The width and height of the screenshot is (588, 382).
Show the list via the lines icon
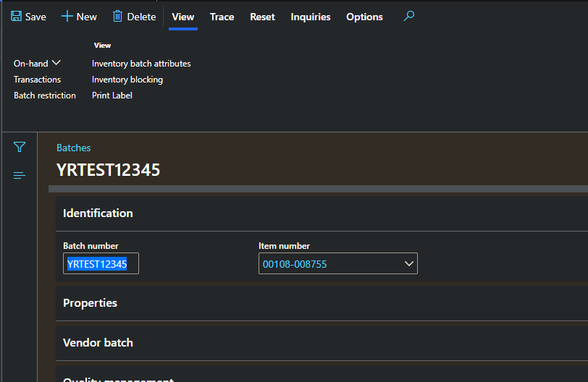click(x=20, y=175)
